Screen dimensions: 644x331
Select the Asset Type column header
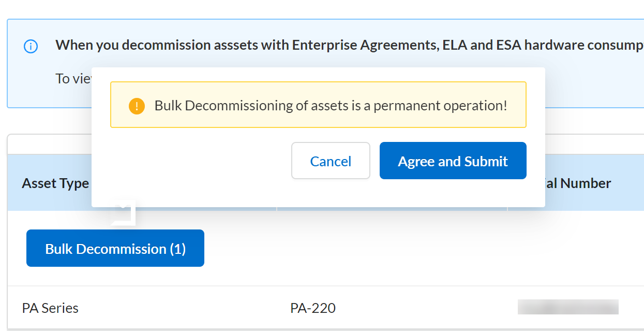click(x=55, y=183)
